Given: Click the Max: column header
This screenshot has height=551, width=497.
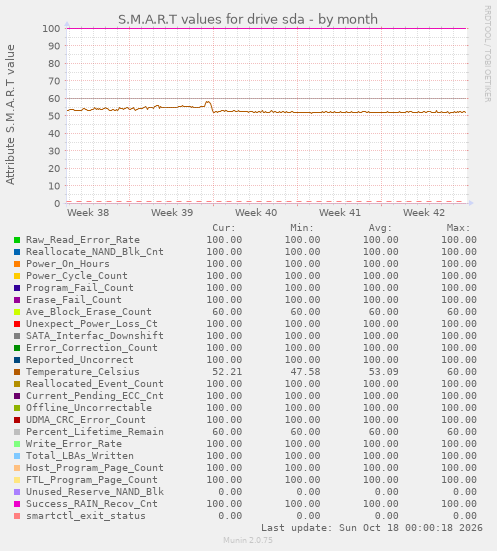Looking at the screenshot, I should point(458,228).
